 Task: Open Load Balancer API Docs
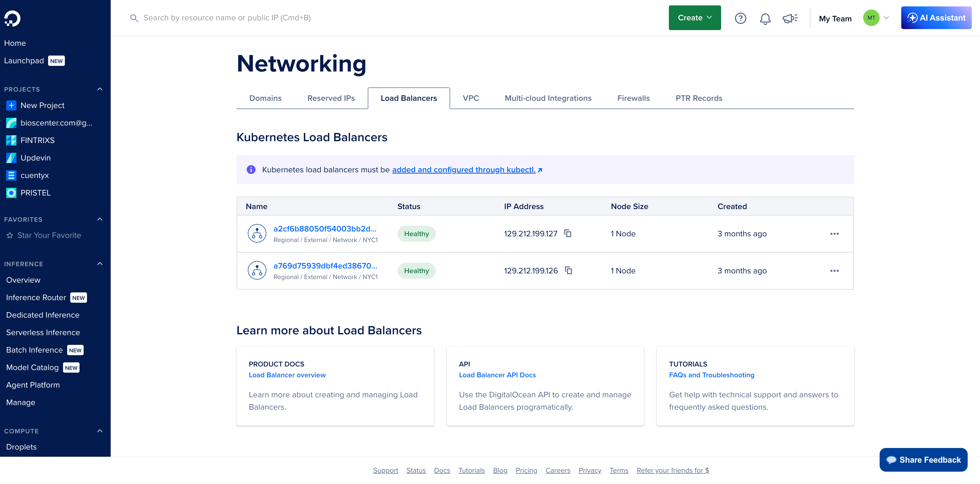tap(497, 375)
